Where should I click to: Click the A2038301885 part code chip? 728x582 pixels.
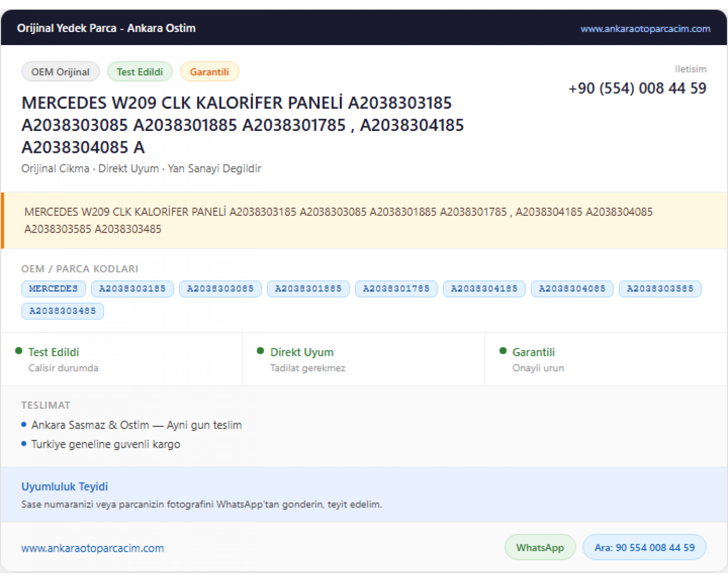tap(308, 289)
